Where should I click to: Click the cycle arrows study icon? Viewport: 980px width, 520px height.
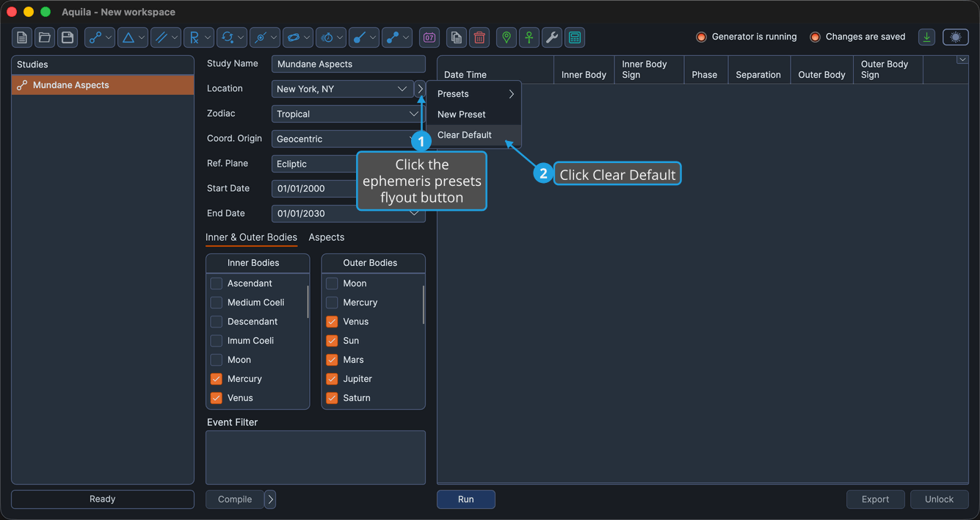coord(228,37)
